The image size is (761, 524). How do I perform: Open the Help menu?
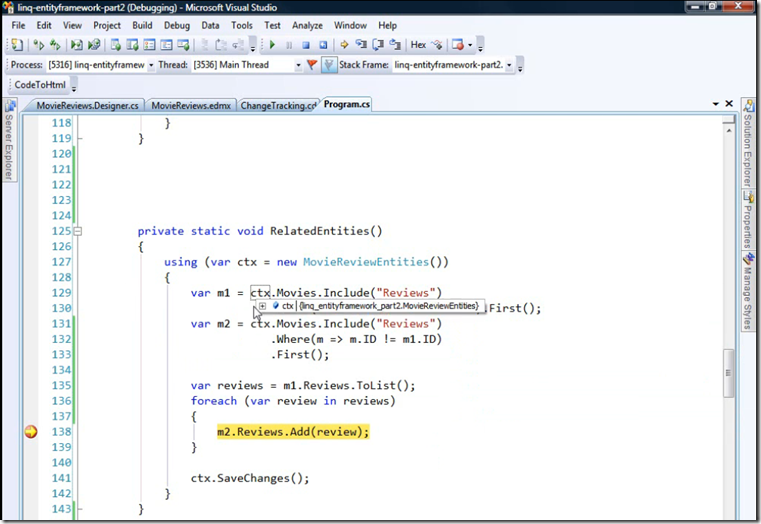[x=387, y=25]
